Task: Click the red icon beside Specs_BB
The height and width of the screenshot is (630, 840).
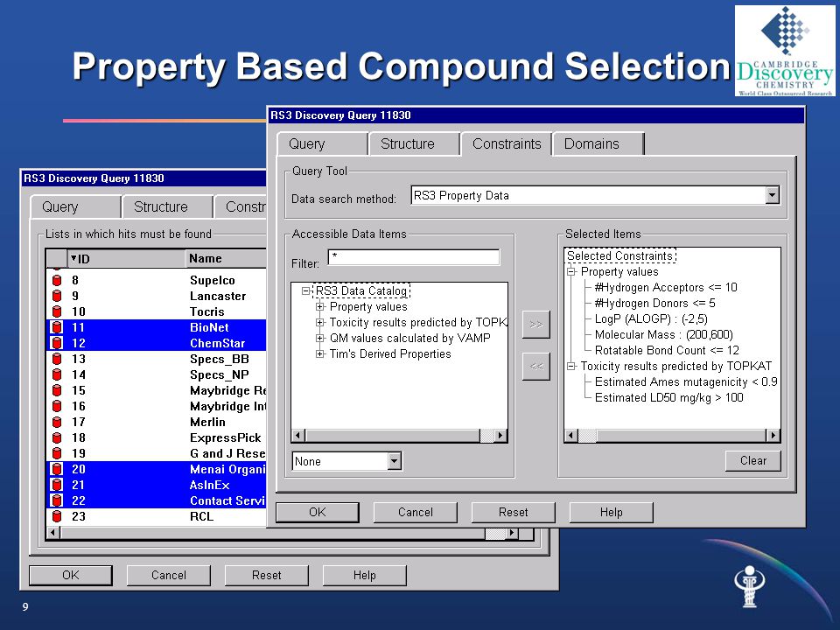Action: click(56, 359)
